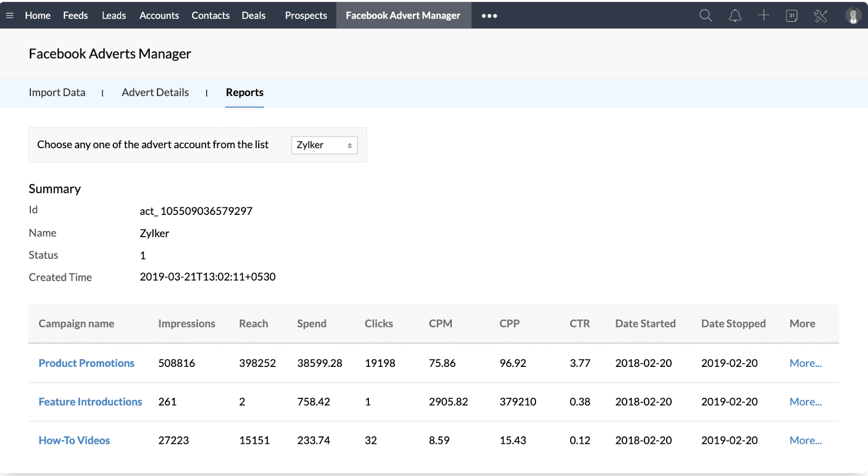The width and height of the screenshot is (868, 476).
Task: Open the Contacts module
Action: click(210, 16)
